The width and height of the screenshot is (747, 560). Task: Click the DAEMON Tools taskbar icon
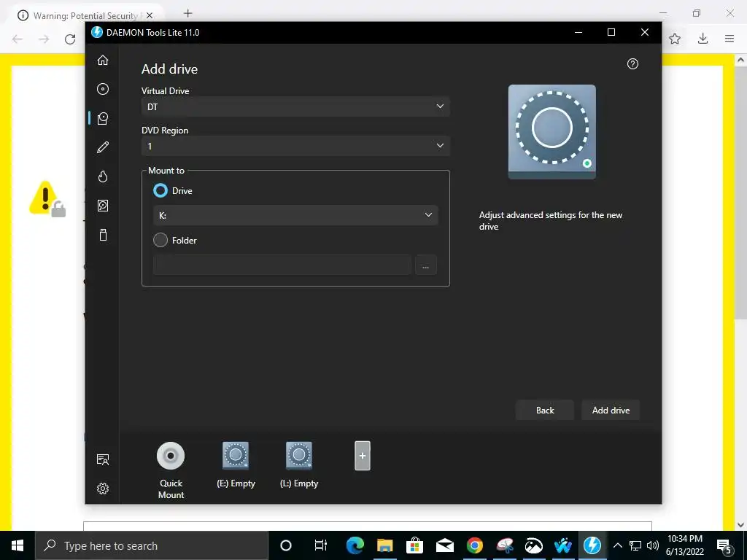click(x=592, y=545)
